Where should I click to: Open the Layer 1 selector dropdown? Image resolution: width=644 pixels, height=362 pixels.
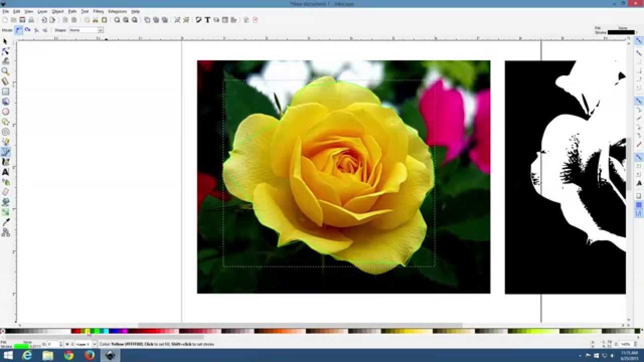click(x=86, y=344)
